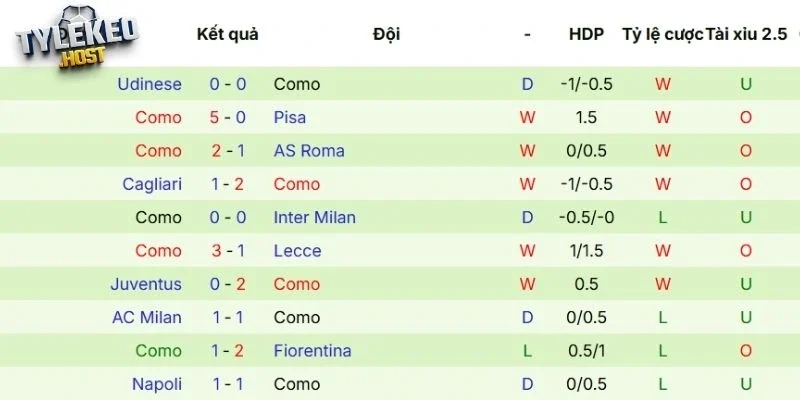Open the Cagliari team link

point(152,184)
